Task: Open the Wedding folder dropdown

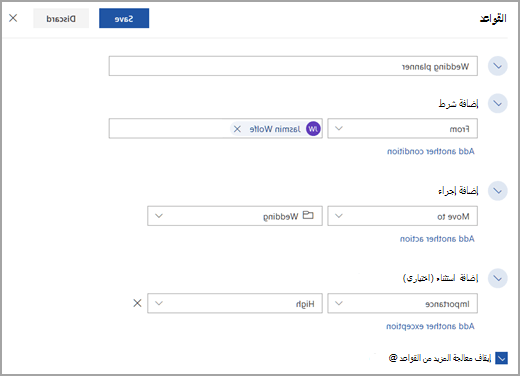Action: click(x=235, y=216)
